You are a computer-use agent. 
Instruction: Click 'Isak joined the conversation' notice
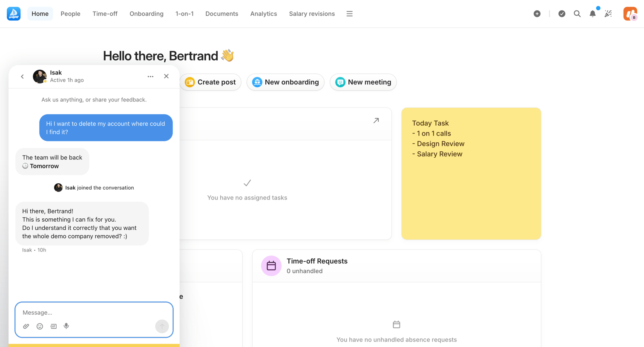click(x=94, y=188)
